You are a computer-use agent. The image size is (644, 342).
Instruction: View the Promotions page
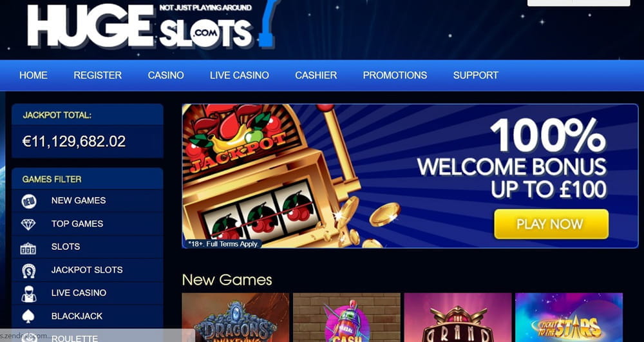coord(395,75)
